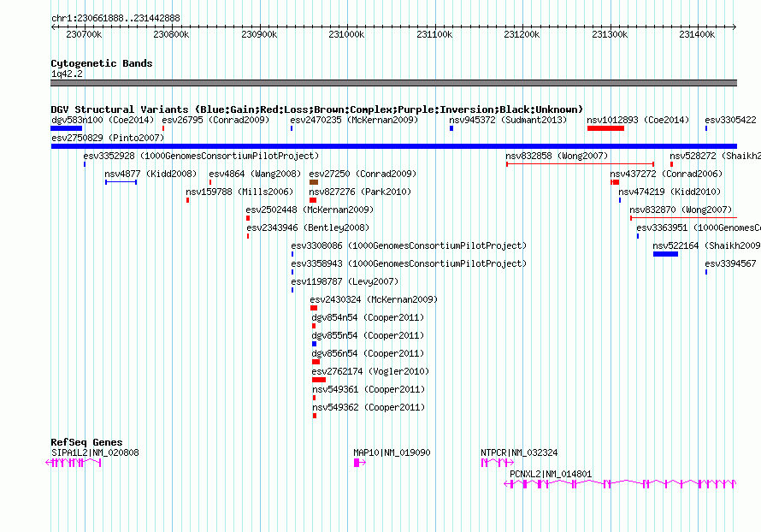
Task: Select the blue dgv583n100 gain bar
Action: pos(67,128)
